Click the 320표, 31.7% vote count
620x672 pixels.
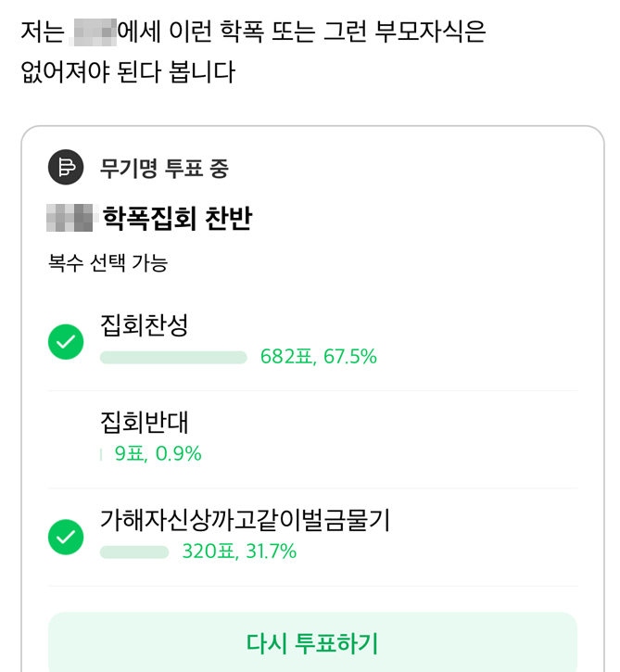click(x=239, y=552)
